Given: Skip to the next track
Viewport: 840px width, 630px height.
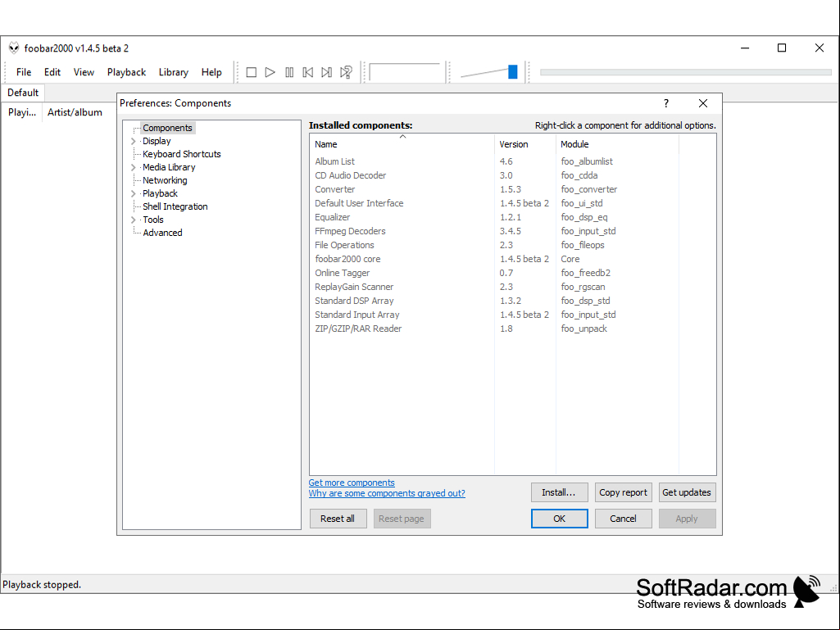Looking at the screenshot, I should coord(327,72).
